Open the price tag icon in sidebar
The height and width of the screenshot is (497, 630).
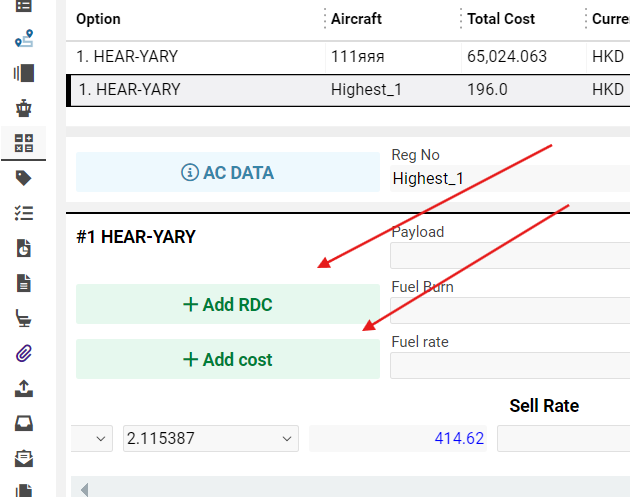pos(24,178)
